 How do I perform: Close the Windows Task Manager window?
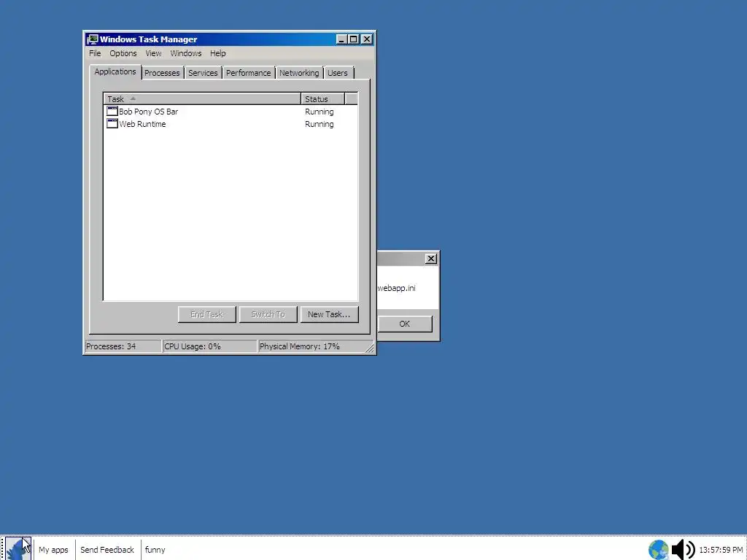pyautogui.click(x=367, y=39)
